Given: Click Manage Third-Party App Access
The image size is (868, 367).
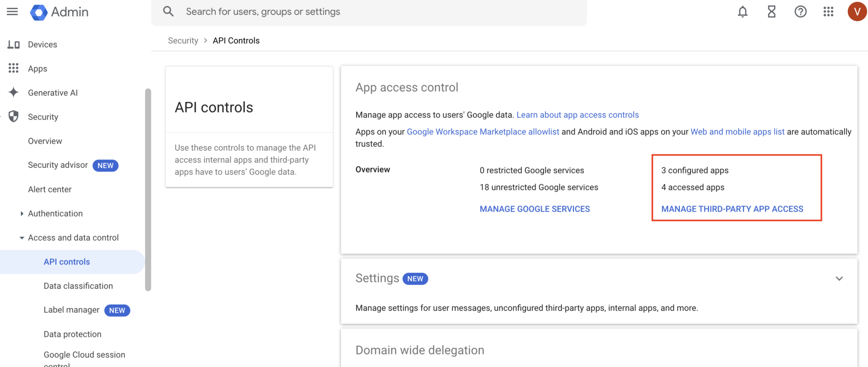Looking at the screenshot, I should coord(732,209).
